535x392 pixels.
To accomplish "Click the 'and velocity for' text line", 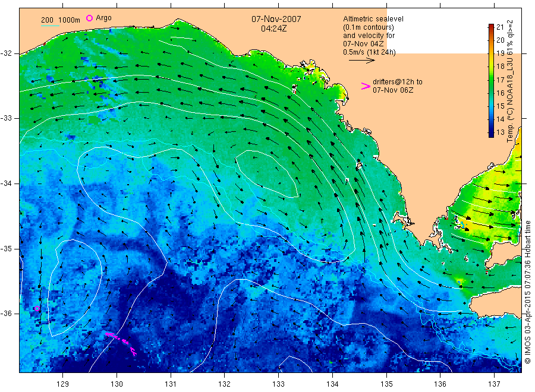I will point(369,36).
